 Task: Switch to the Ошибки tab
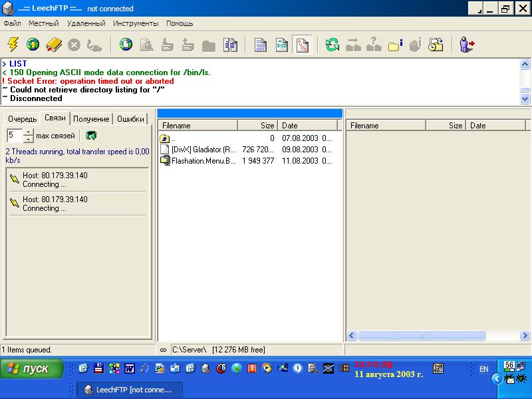click(130, 119)
